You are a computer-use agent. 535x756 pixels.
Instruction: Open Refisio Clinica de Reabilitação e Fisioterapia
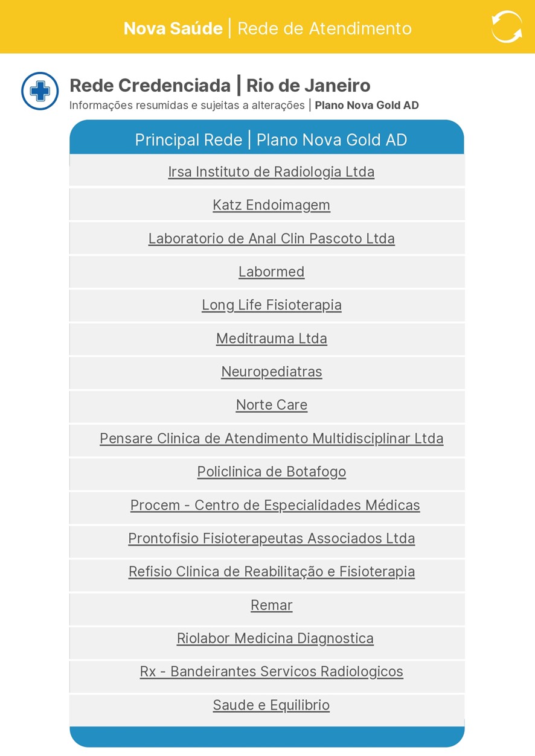click(x=271, y=571)
